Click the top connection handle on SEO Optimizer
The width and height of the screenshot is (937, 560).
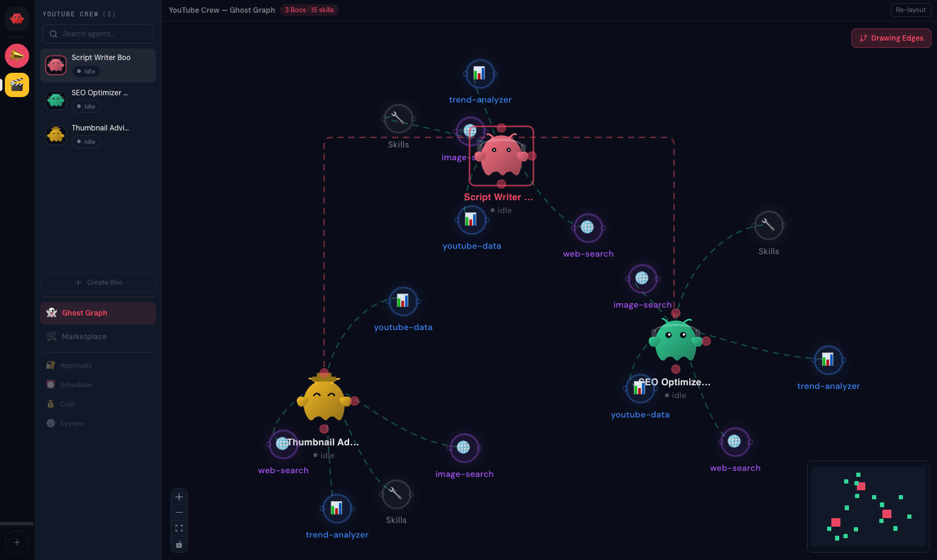point(676,314)
